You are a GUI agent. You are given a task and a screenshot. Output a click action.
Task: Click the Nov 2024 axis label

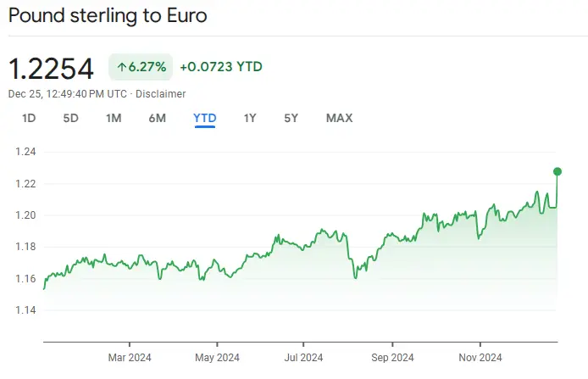(x=480, y=357)
